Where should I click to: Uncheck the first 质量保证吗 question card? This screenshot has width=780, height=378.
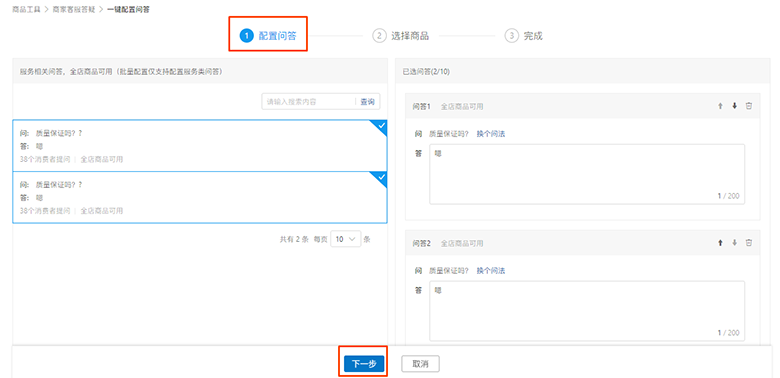coord(199,146)
